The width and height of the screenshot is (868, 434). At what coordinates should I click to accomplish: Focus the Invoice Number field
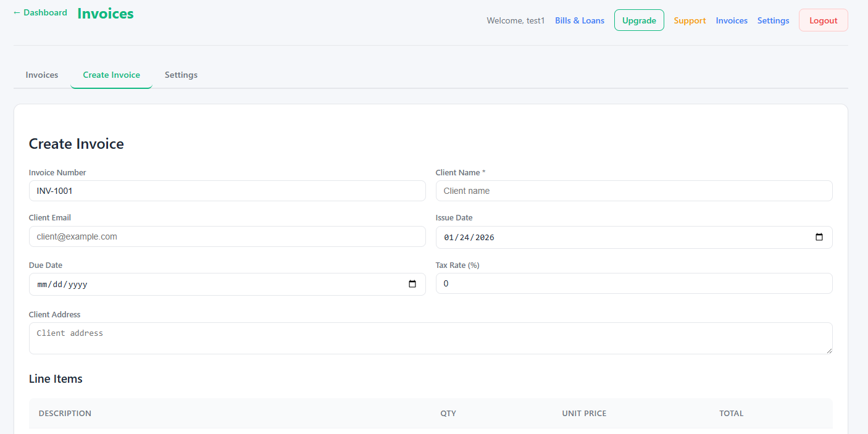tap(227, 191)
